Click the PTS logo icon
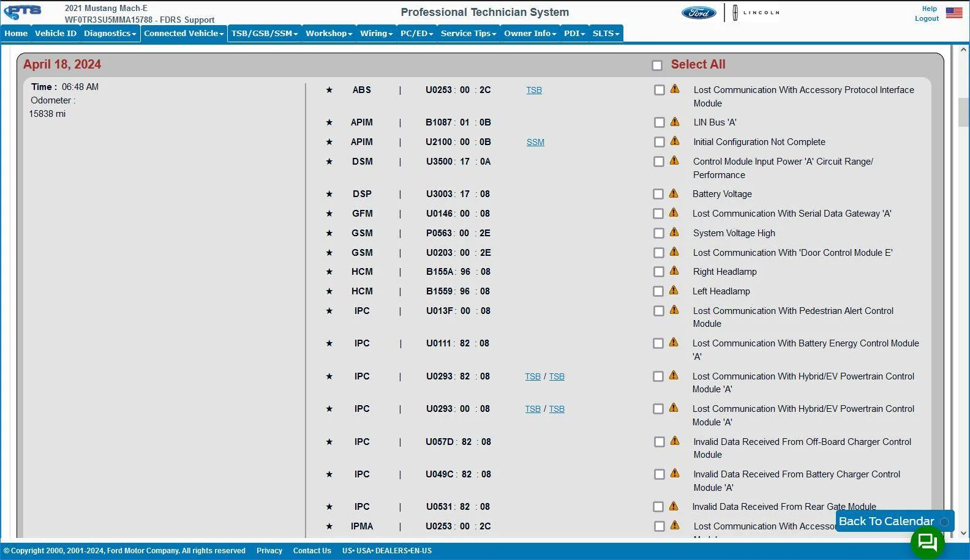Screen dimensions: 970x560 (x=23, y=12)
